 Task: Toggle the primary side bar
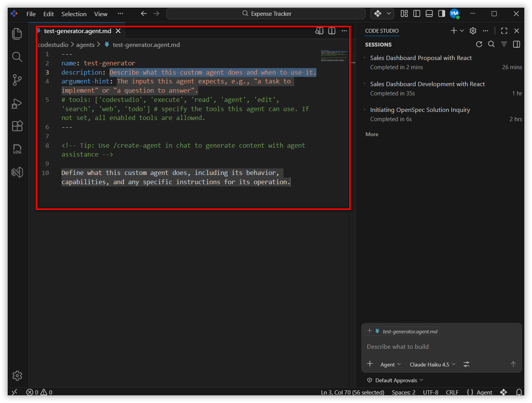417,13
